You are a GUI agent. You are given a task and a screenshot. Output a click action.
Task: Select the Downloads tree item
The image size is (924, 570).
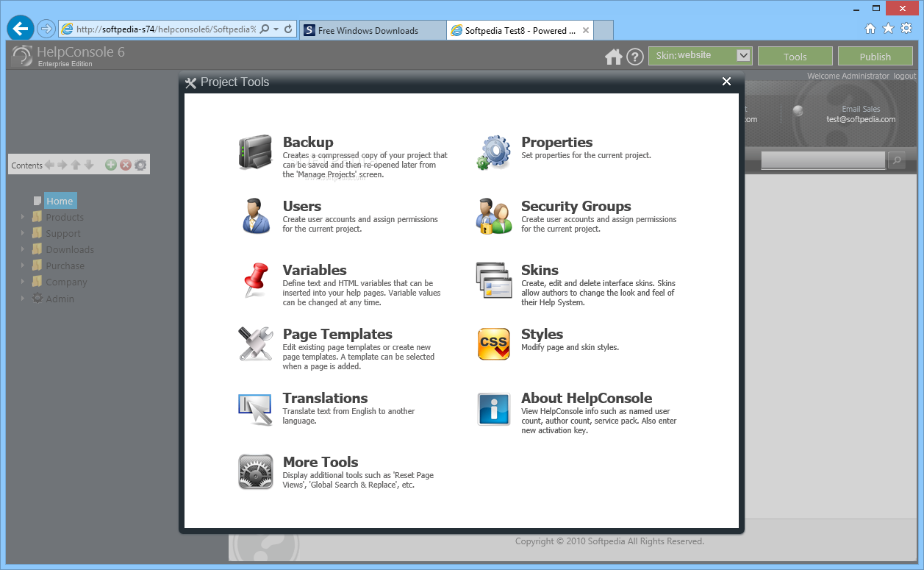(x=70, y=249)
